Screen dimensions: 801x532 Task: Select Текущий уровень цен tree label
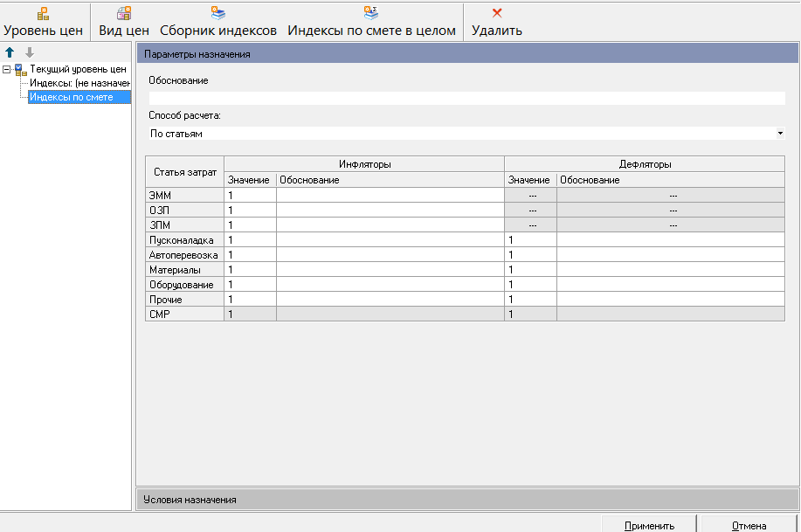click(78, 69)
